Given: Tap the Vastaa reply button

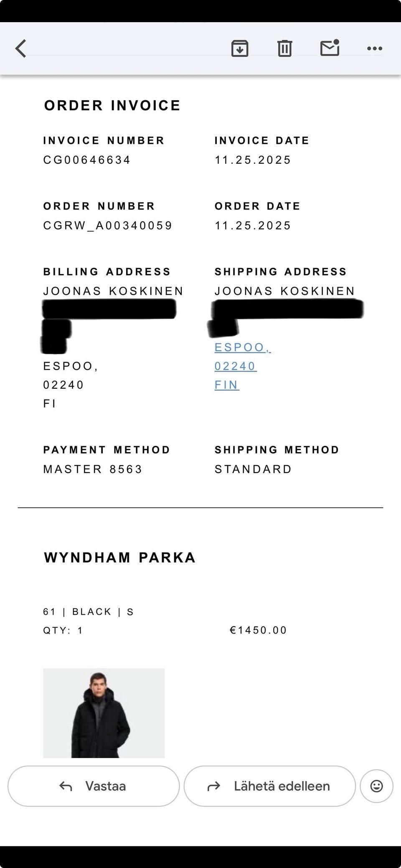Looking at the screenshot, I should (x=94, y=786).
